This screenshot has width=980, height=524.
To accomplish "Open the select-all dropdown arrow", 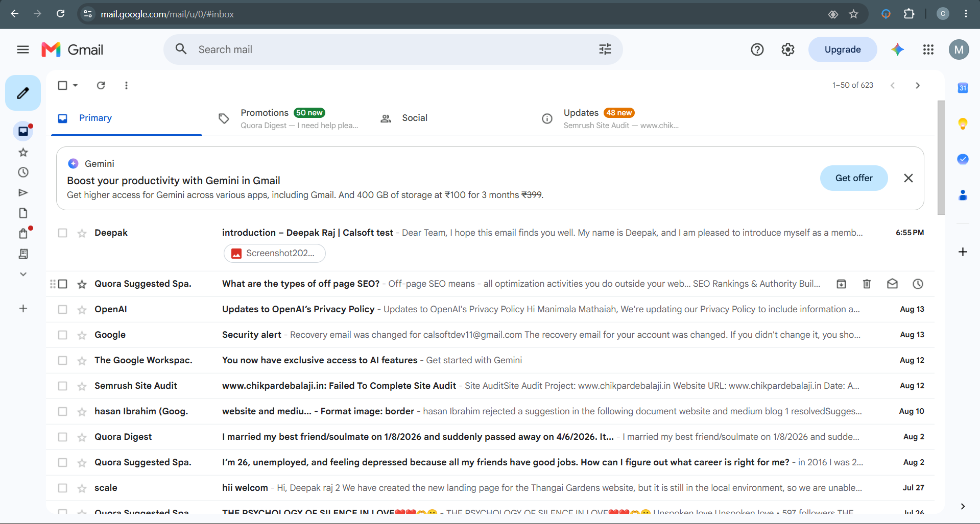I will 76,85.
